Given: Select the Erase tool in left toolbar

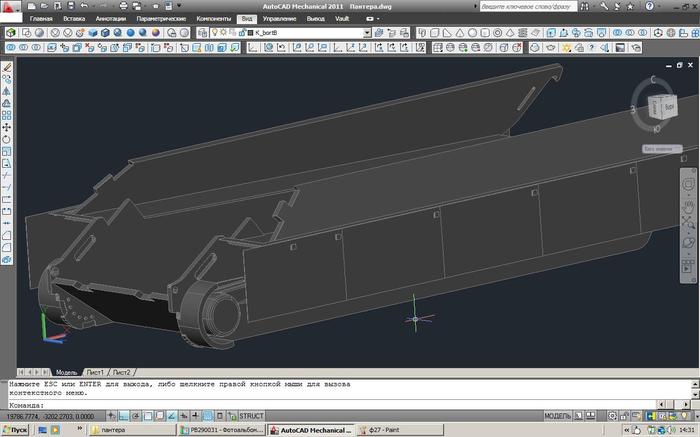Looking at the screenshot, I should pyautogui.click(x=7, y=66).
